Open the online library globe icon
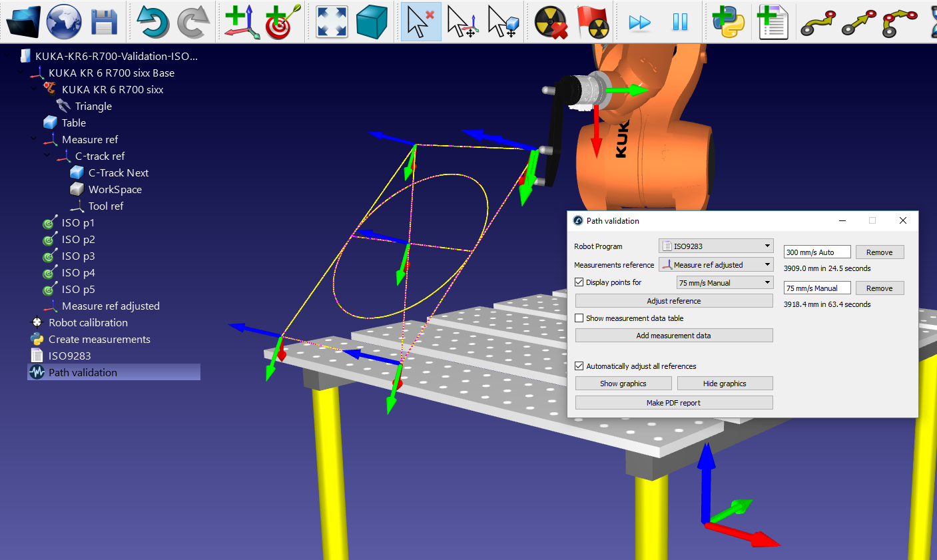Screen dimensions: 937x560 tap(64, 21)
